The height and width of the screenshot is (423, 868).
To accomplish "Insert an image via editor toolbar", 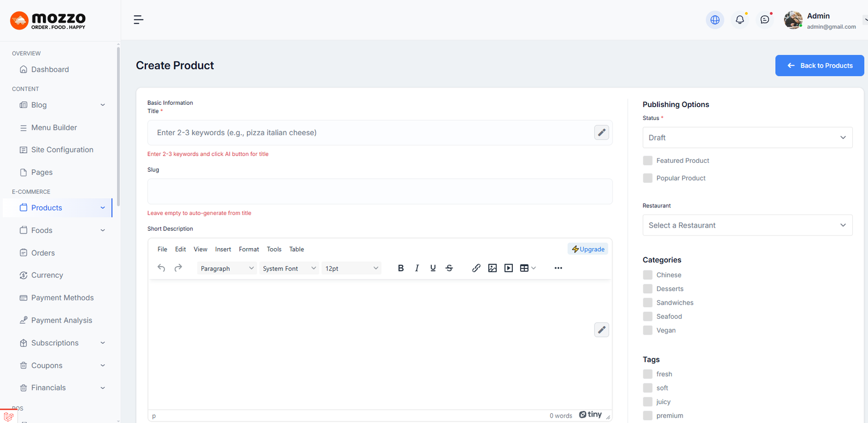I will click(492, 268).
